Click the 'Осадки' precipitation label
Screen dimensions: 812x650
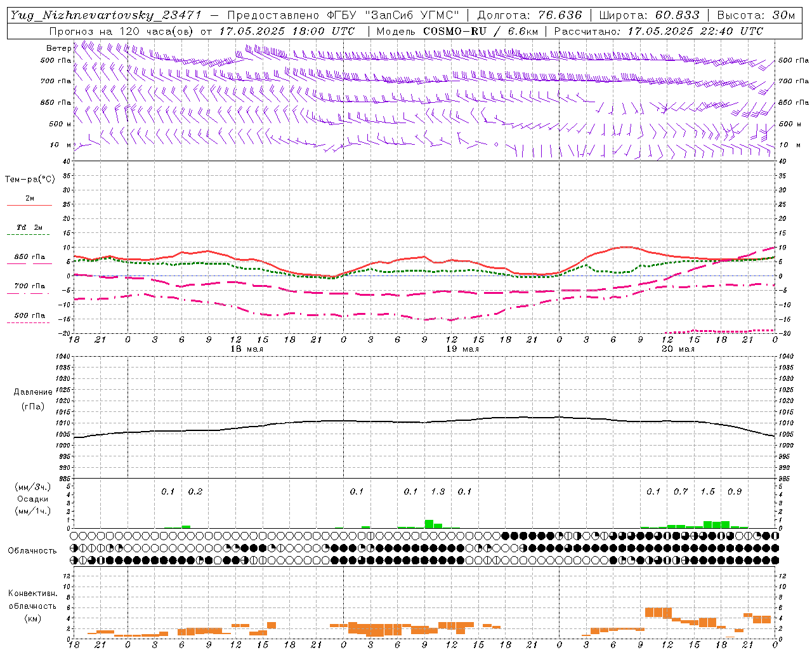coord(33,499)
